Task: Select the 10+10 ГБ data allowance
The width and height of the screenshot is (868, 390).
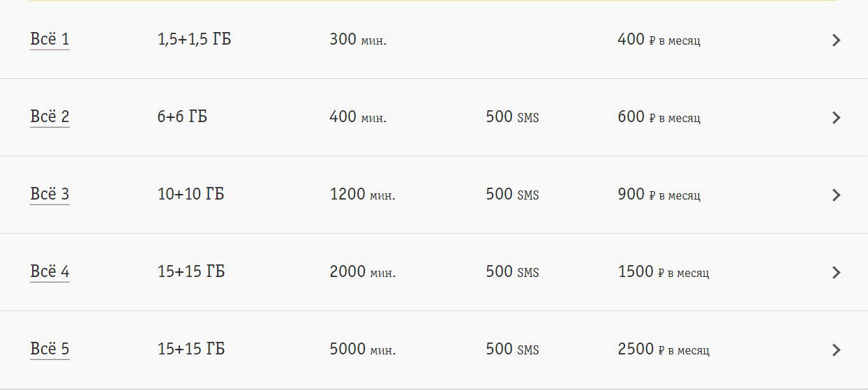Action: 190,195
